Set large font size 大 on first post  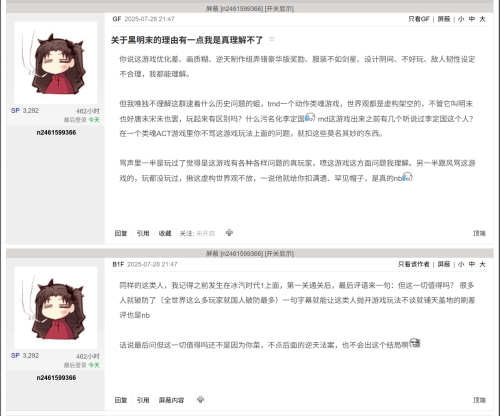click(482, 19)
